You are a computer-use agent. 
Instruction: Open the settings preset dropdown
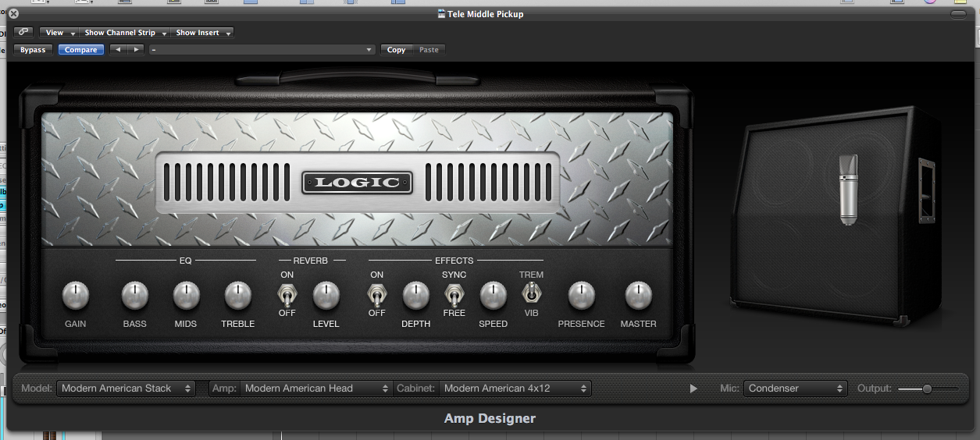click(x=262, y=50)
